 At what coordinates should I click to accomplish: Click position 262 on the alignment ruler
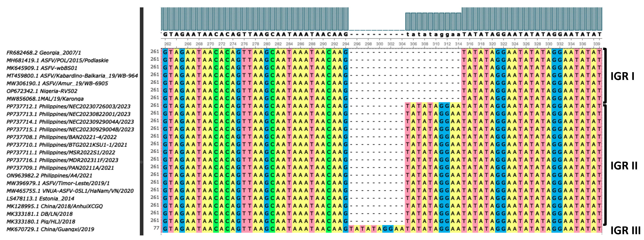coord(168,44)
